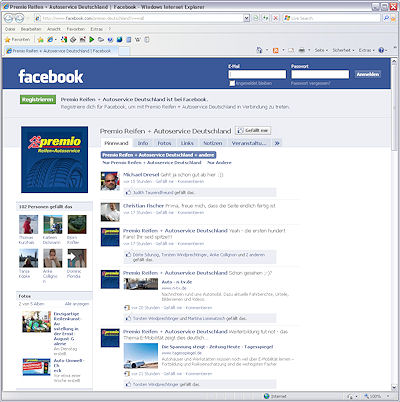Click the W icon in favorites bar
This screenshot has width=400, height=402.
click(x=138, y=40)
